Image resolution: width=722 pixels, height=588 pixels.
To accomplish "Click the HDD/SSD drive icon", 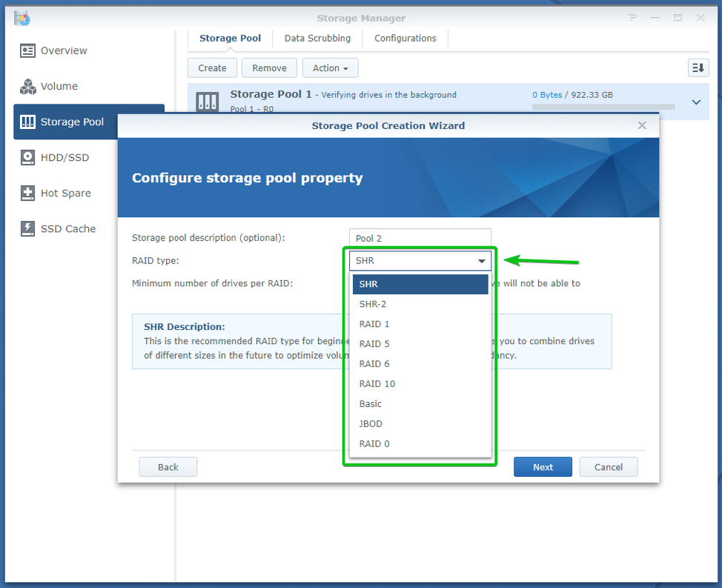I will [x=28, y=157].
